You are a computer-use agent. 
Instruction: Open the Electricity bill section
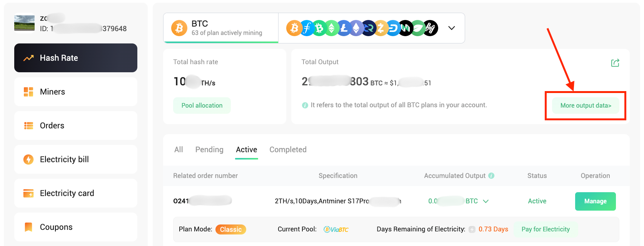point(76,159)
